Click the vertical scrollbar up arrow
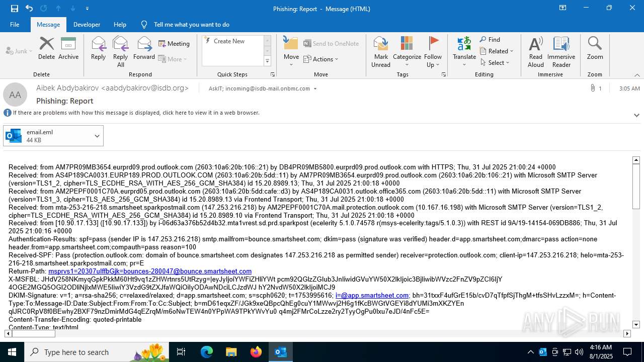The image size is (644, 362). [636, 160]
